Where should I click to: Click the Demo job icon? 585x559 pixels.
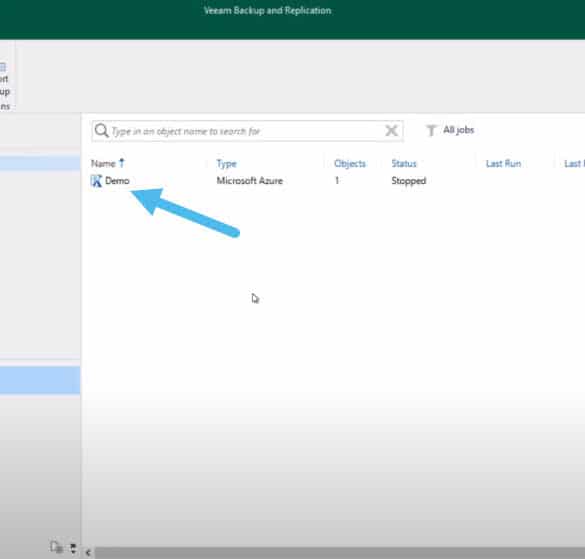(96, 181)
